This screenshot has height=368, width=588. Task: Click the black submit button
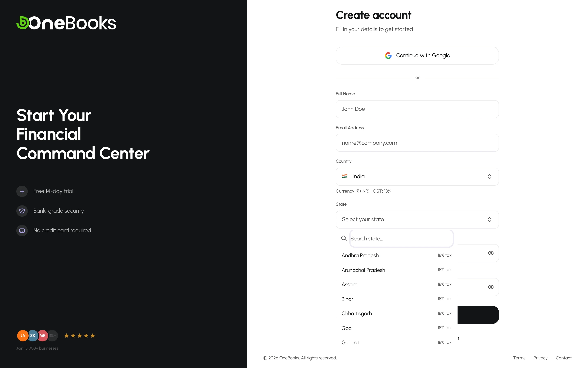[x=478, y=315]
